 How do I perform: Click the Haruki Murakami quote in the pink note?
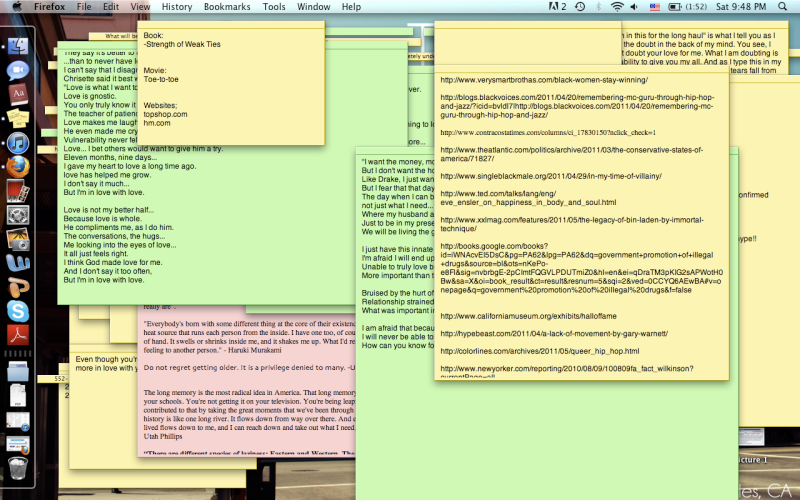pyautogui.click(x=249, y=337)
